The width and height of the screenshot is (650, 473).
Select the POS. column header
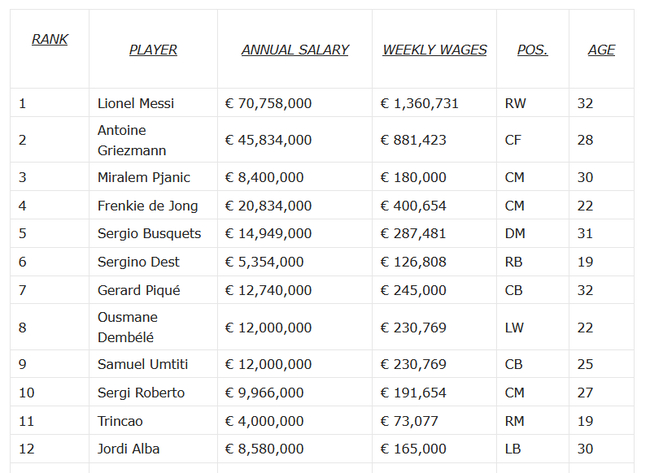532,50
